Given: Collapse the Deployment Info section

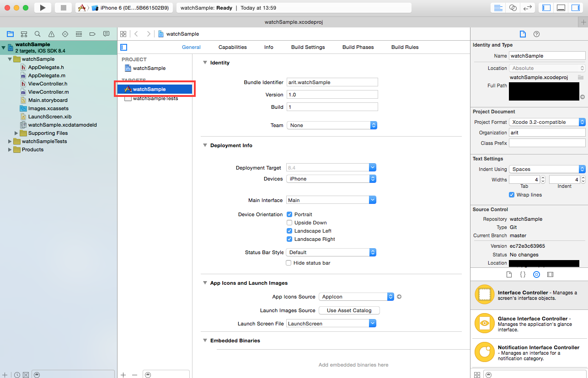Looking at the screenshot, I should click(205, 145).
